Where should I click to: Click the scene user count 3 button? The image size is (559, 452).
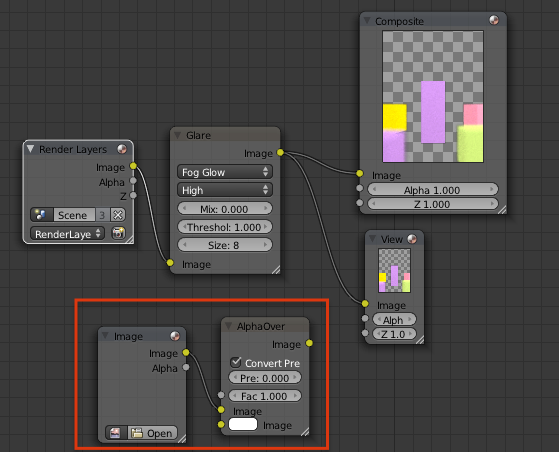pos(103,215)
